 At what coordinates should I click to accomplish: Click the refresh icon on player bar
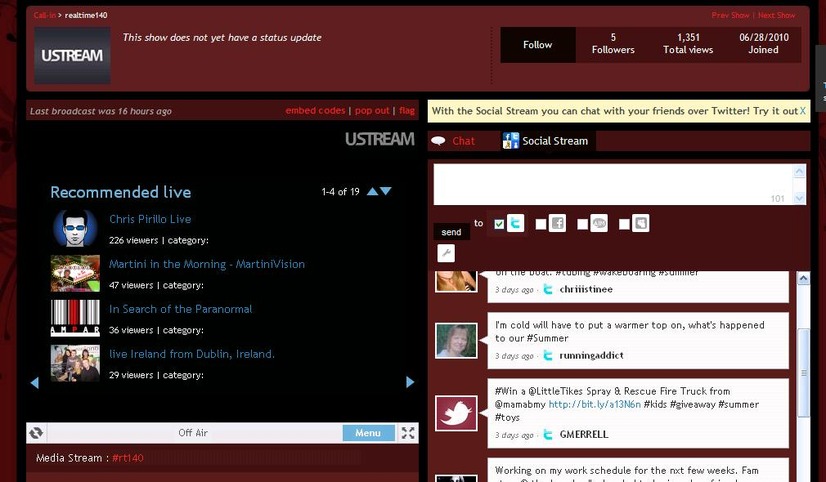36,433
